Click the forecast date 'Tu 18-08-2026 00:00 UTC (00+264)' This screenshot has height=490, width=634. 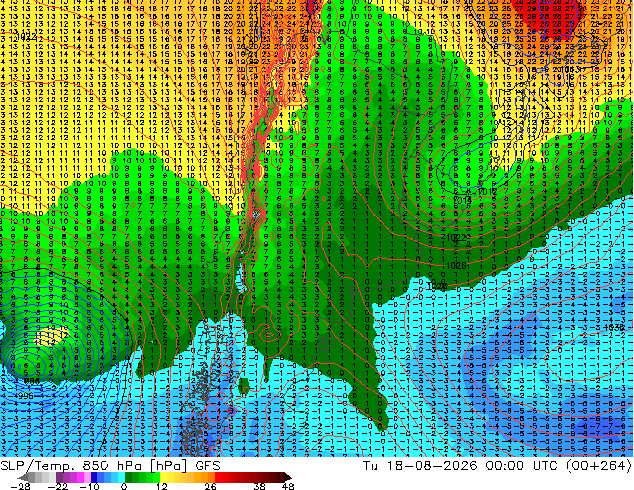pyautogui.click(x=497, y=466)
